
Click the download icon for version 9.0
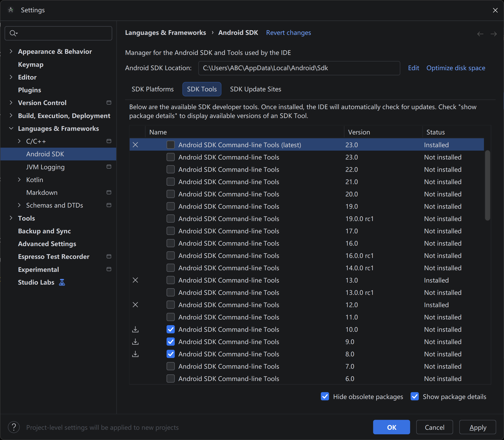(135, 342)
